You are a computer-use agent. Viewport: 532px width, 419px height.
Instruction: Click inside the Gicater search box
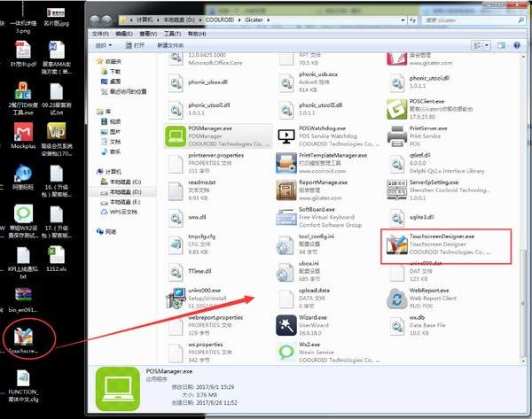(473, 20)
